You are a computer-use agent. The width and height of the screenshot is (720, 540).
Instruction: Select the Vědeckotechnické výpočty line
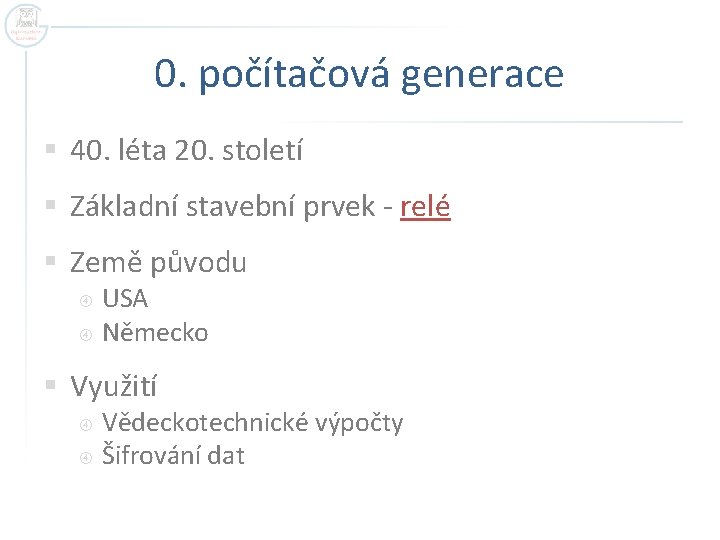tap(252, 423)
